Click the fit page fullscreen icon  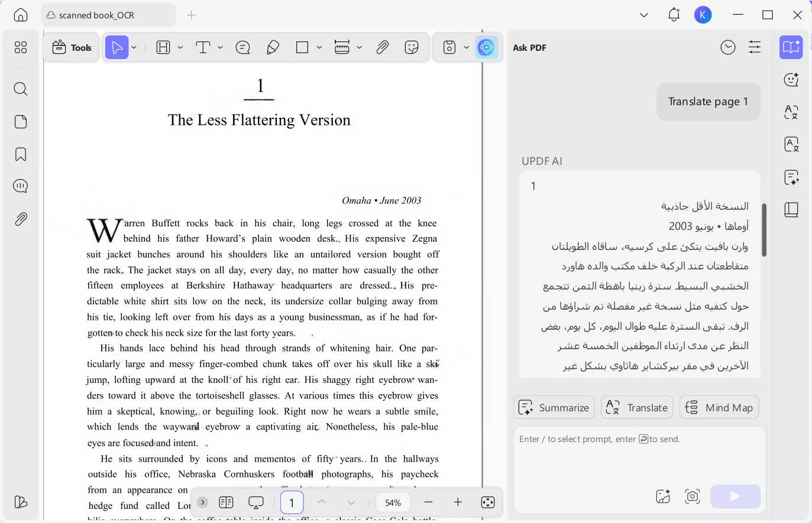[488, 502]
